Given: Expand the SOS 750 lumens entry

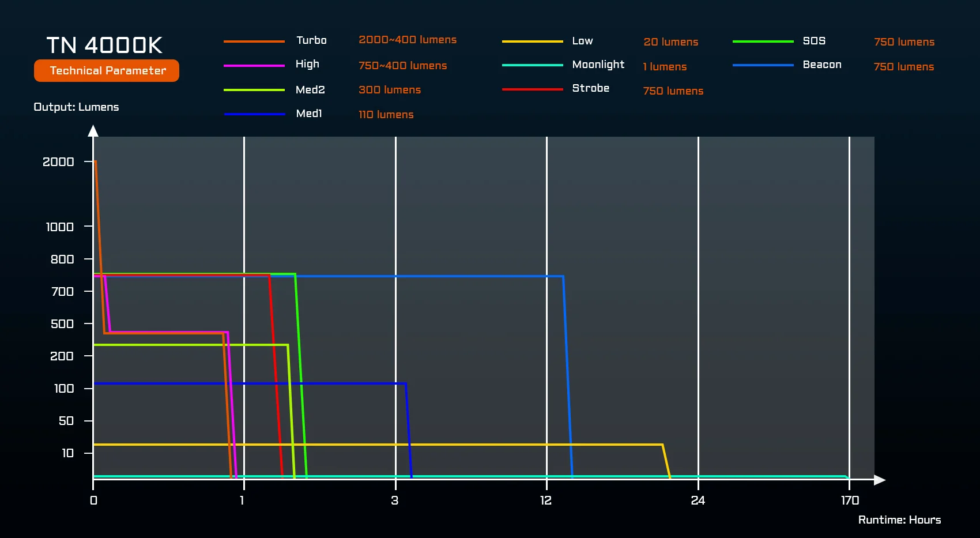Looking at the screenshot, I should (904, 42).
